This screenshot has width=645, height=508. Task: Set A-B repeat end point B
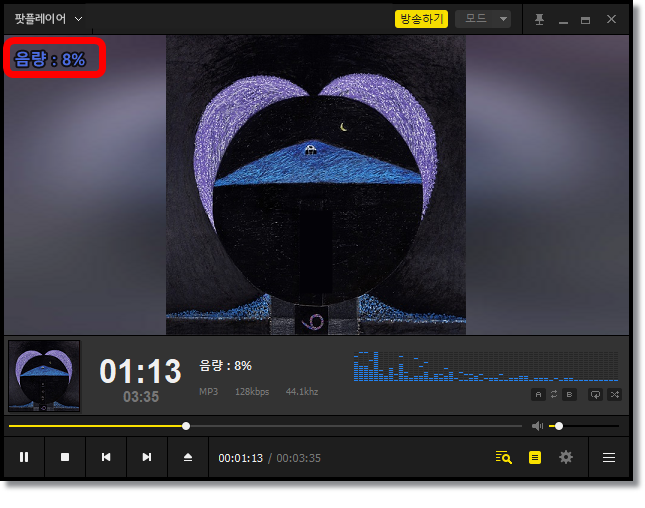569,394
